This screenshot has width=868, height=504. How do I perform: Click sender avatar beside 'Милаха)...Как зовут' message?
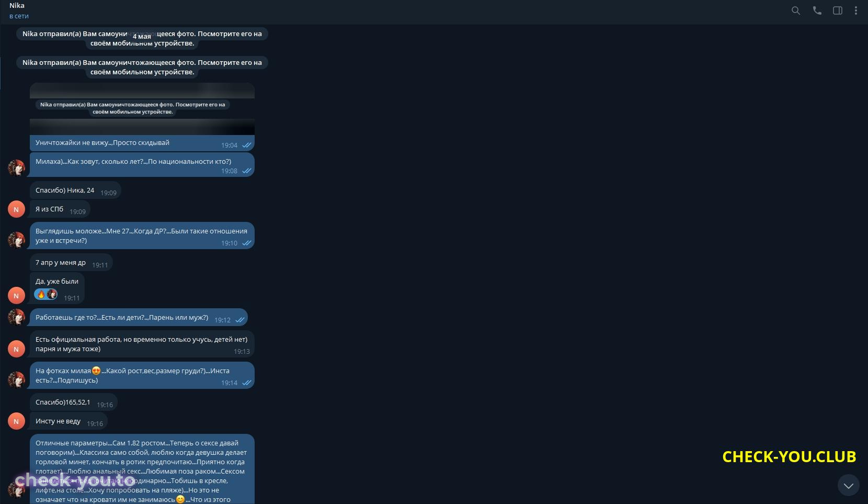[16, 168]
